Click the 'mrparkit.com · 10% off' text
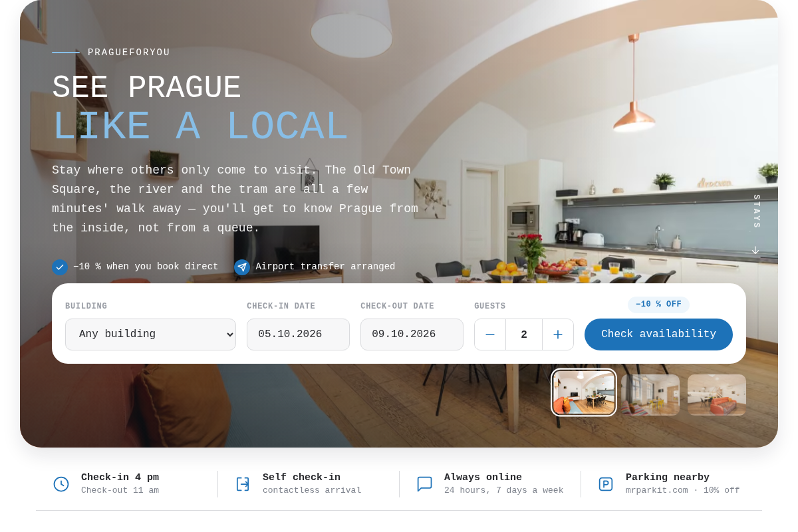This screenshot has height=532, width=798. tap(682, 491)
